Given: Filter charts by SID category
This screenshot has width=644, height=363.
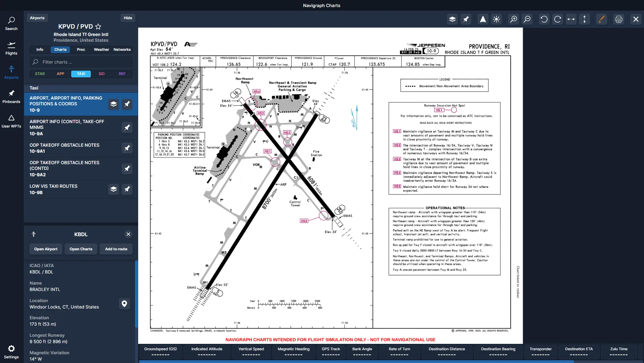Looking at the screenshot, I should (x=102, y=74).
